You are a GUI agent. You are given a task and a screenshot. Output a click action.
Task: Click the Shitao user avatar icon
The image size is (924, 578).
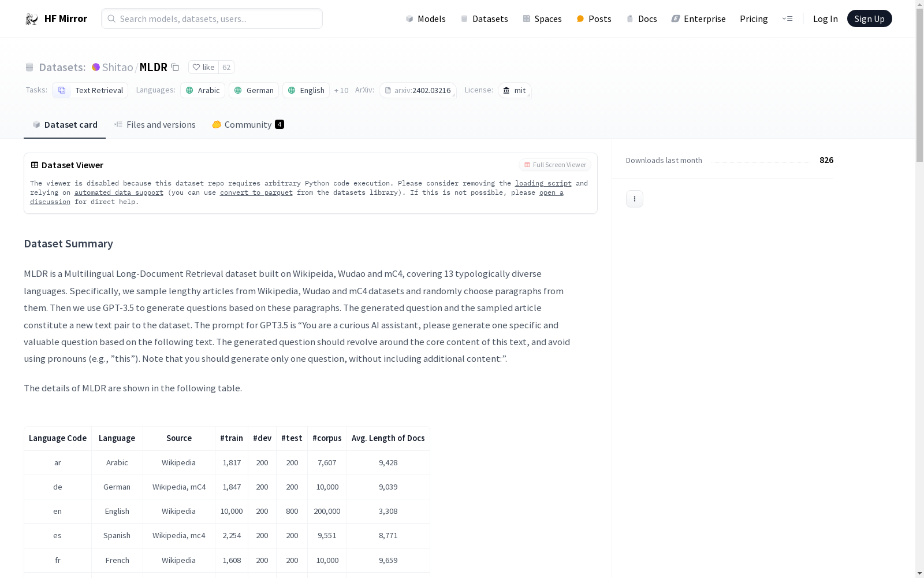coord(96,67)
